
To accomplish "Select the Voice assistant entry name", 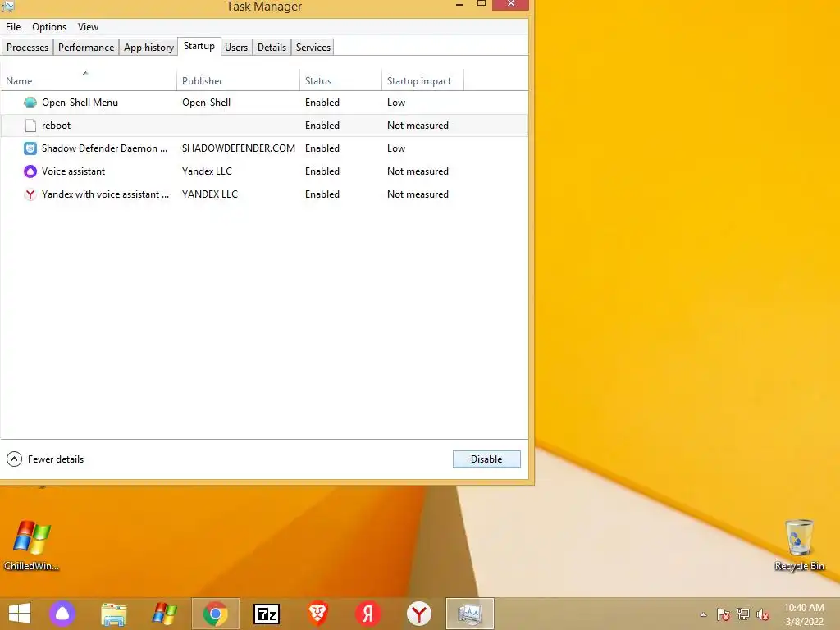I will tap(73, 171).
